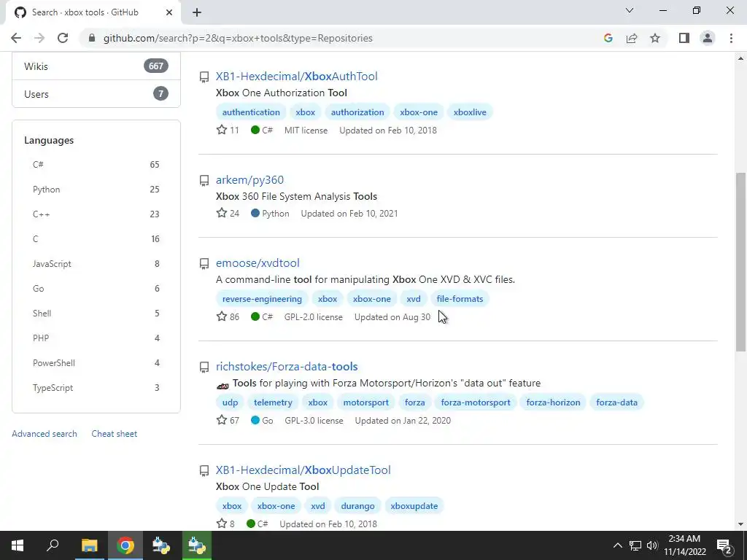Click the star icon for XboxUpdateTool

coord(222,524)
